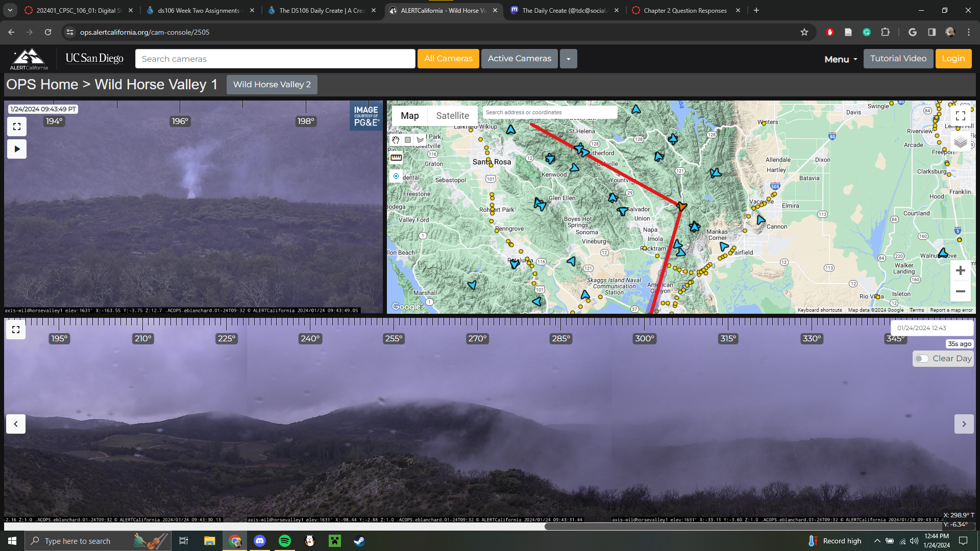Activate the ruler measure tool

pyautogui.click(x=396, y=158)
